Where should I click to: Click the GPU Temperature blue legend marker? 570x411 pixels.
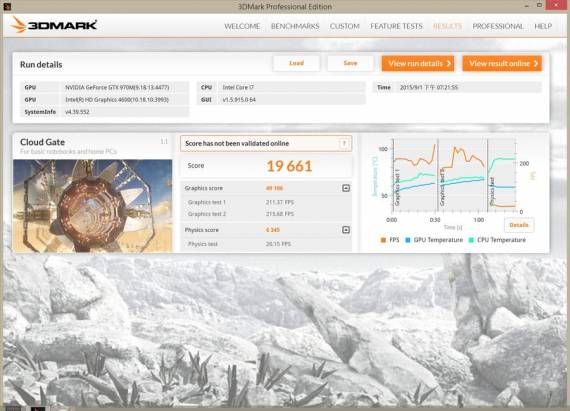(x=408, y=240)
